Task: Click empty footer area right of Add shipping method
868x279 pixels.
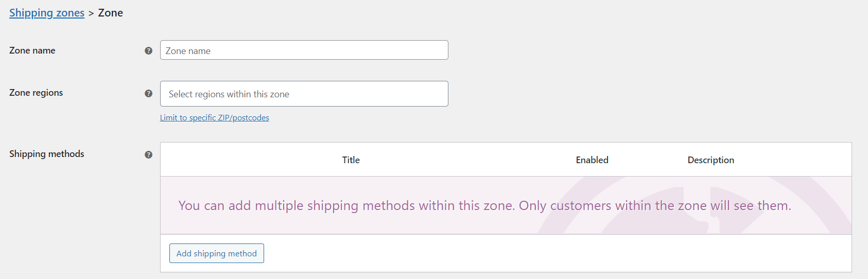Action: point(556,253)
